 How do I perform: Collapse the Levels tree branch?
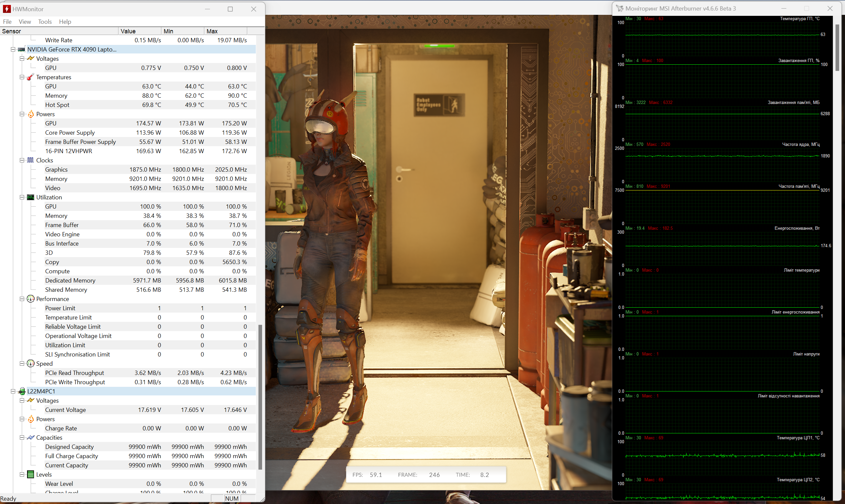tap(22, 474)
